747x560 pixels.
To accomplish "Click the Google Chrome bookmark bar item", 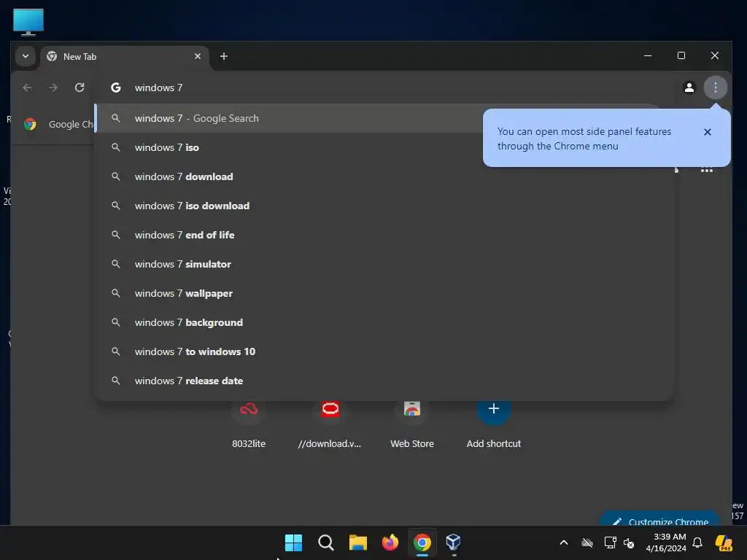I will click(58, 124).
